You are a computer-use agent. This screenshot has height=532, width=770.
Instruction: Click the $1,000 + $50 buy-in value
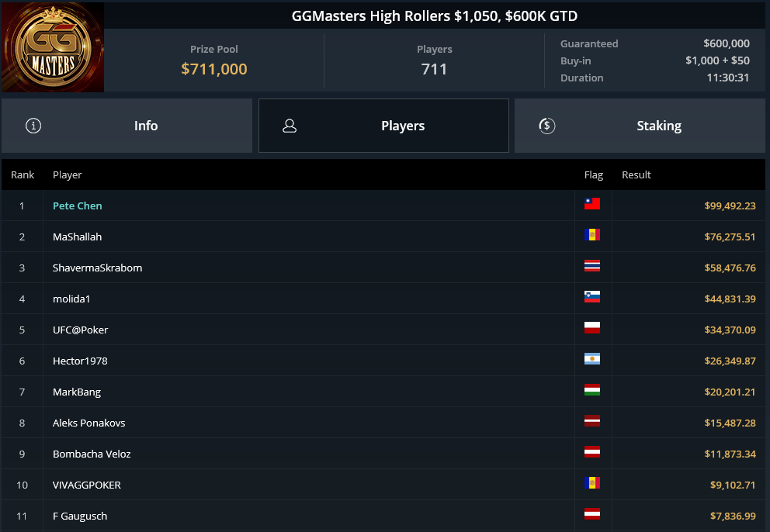click(717, 60)
